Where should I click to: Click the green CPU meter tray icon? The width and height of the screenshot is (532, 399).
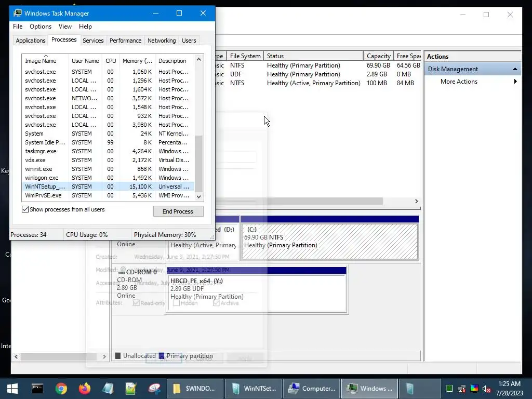[449, 389]
